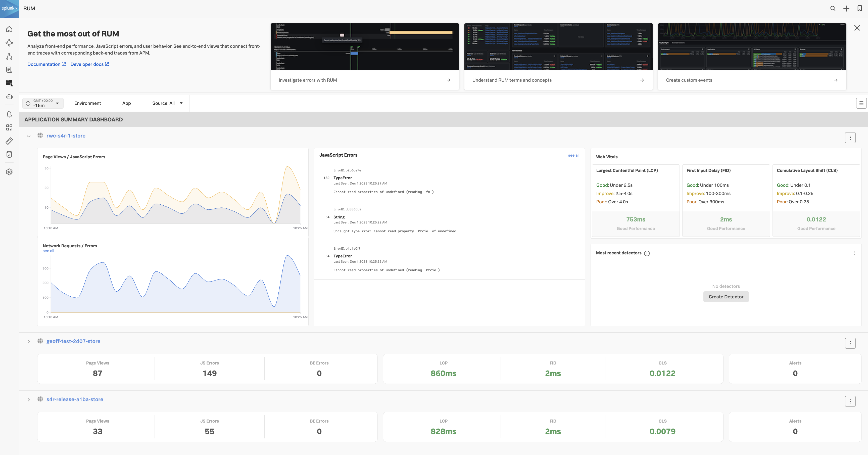The width and height of the screenshot is (868, 455).
Task: Open the Source: All dropdown filter
Action: point(166,103)
